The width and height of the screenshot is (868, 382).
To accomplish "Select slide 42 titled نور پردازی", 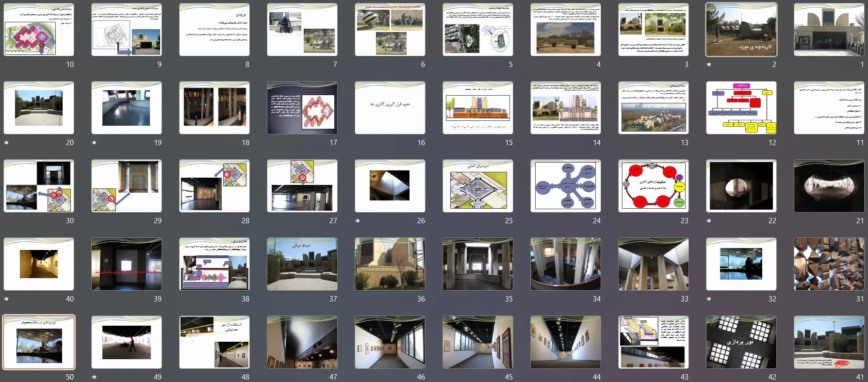I will click(741, 342).
